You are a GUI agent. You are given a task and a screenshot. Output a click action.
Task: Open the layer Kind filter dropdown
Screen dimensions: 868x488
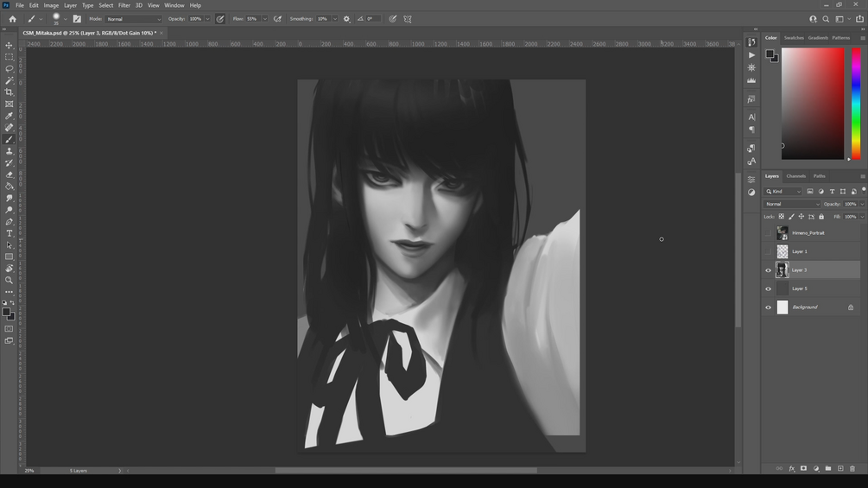782,192
